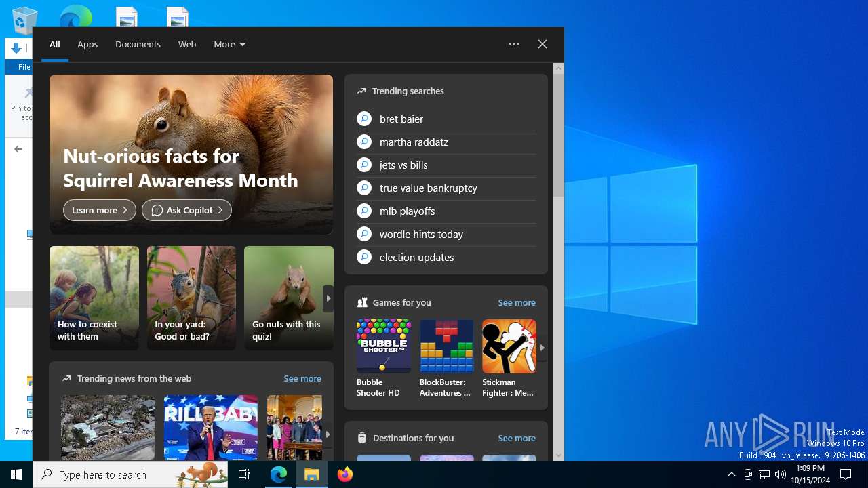Click search icon beside mlb playoffs

tap(364, 211)
